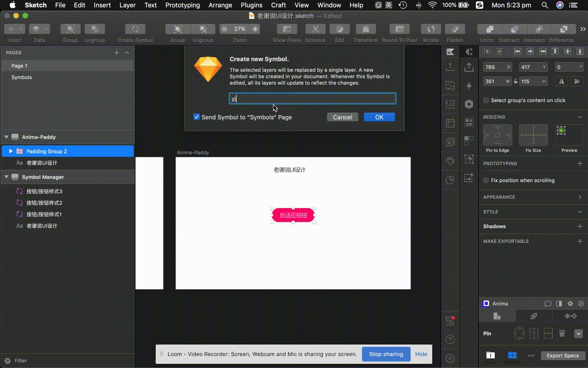This screenshot has width=588, height=368.
Task: Enable Select group's content on click
Action: 486,100
